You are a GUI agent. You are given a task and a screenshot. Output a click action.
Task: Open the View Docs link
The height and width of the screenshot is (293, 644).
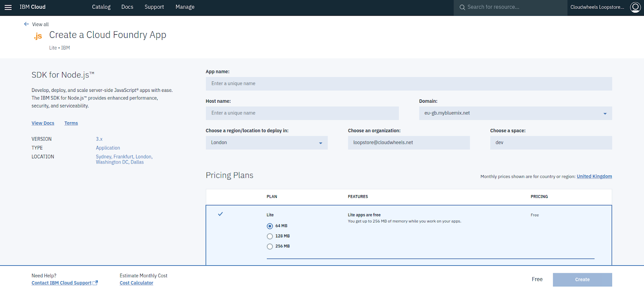pyautogui.click(x=43, y=123)
